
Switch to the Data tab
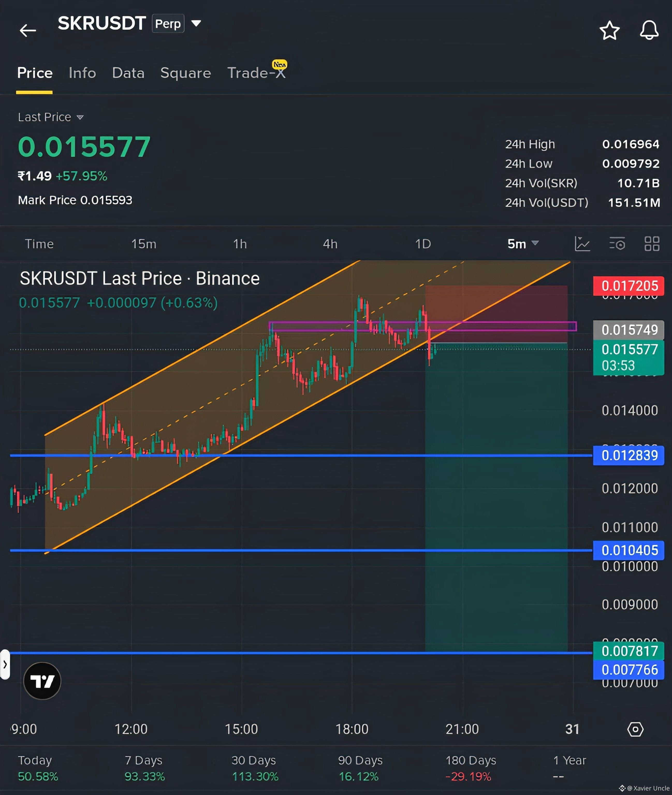[128, 73]
